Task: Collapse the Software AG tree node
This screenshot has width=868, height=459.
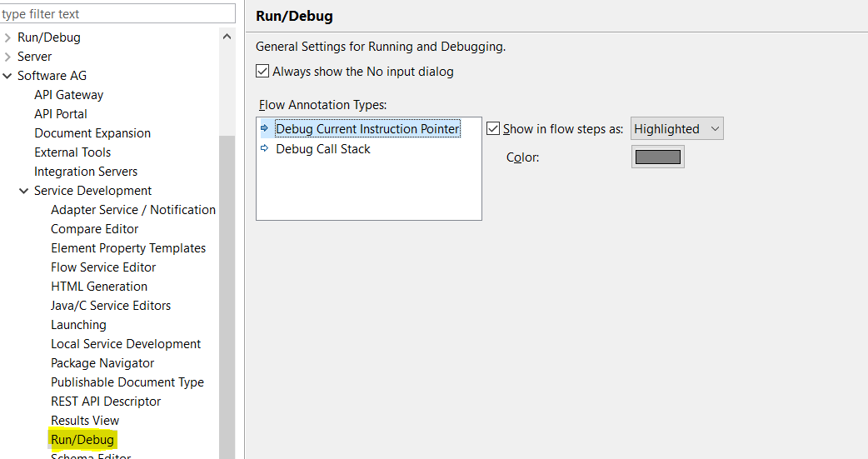Action: tap(7, 76)
